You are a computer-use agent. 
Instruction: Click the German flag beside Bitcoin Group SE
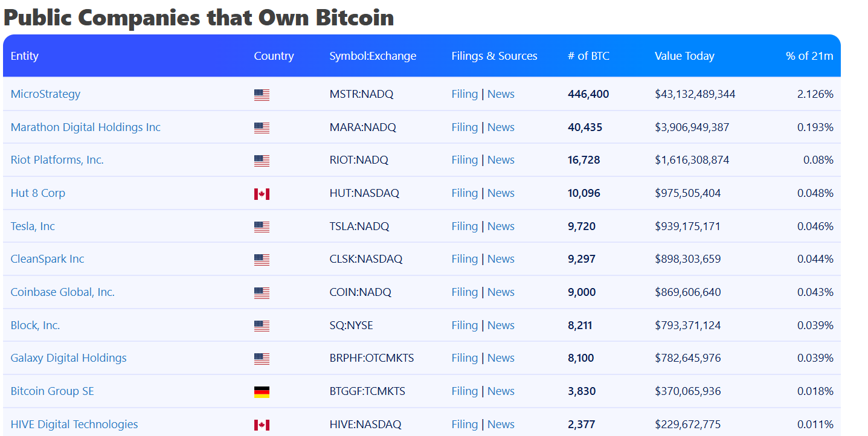[262, 391]
